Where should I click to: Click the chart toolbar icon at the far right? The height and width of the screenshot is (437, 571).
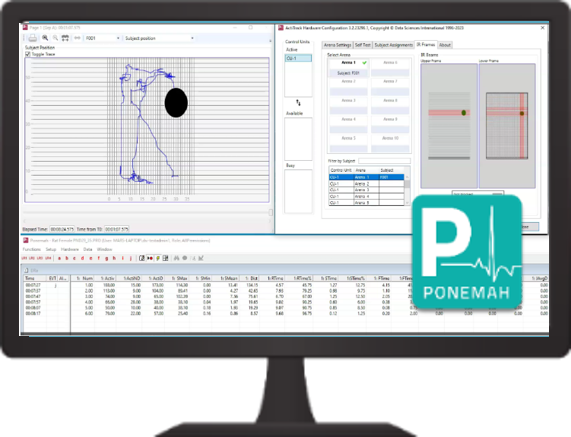[x=201, y=258]
